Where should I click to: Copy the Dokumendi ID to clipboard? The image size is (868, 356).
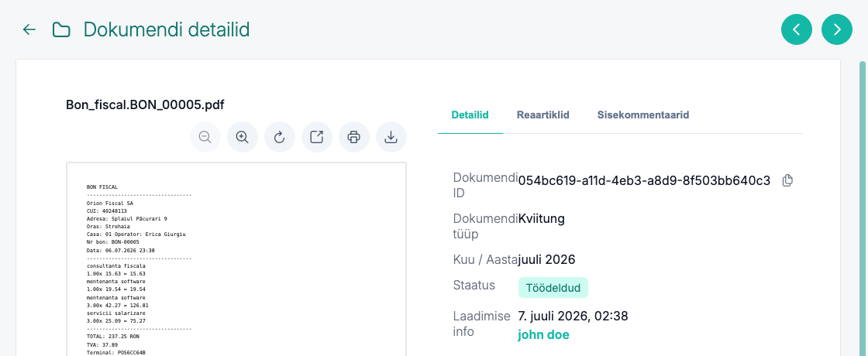[x=787, y=180]
